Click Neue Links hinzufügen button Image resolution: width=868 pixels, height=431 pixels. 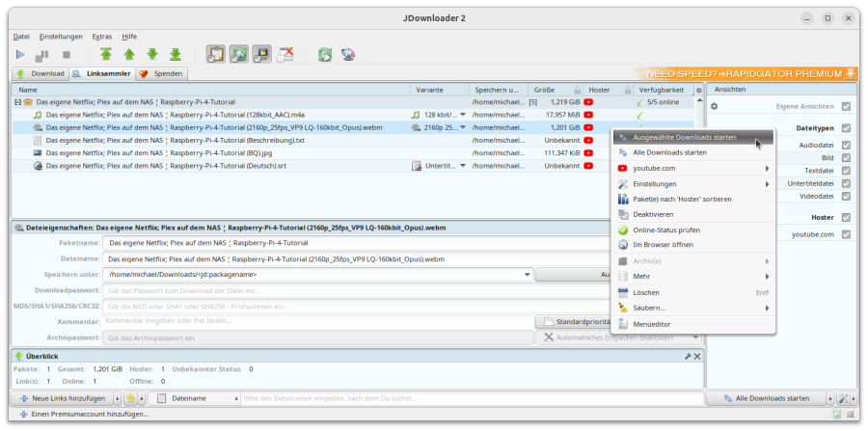(62, 398)
